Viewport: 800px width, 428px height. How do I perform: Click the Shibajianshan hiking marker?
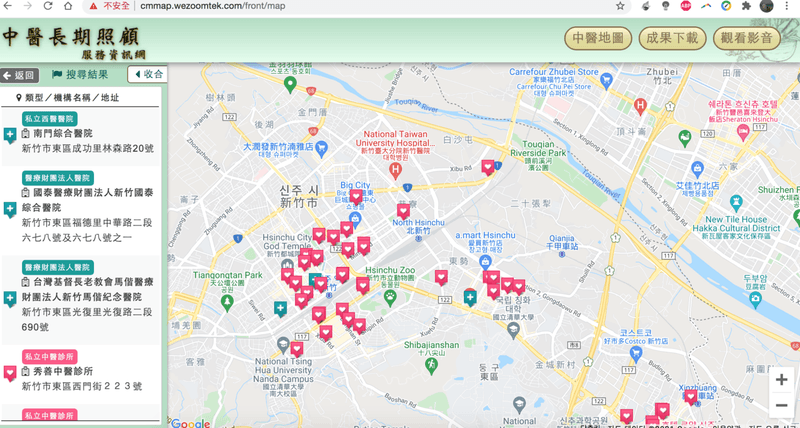(432, 365)
